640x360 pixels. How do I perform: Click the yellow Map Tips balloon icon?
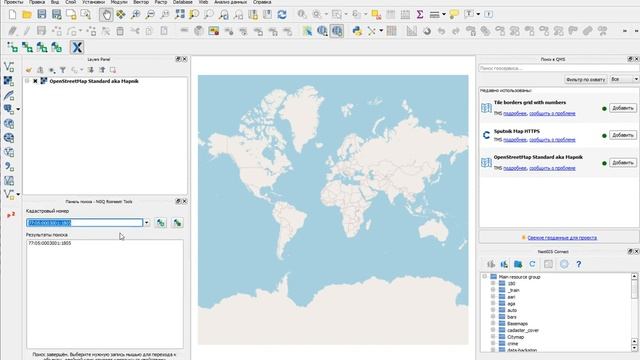pyautogui.click(x=453, y=15)
